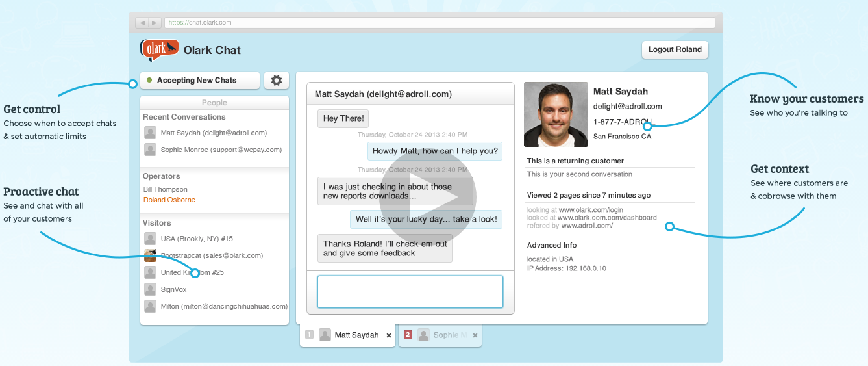
Task: Click avatar icon beside Matt Saydah in Recent Conversations
Action: [151, 133]
